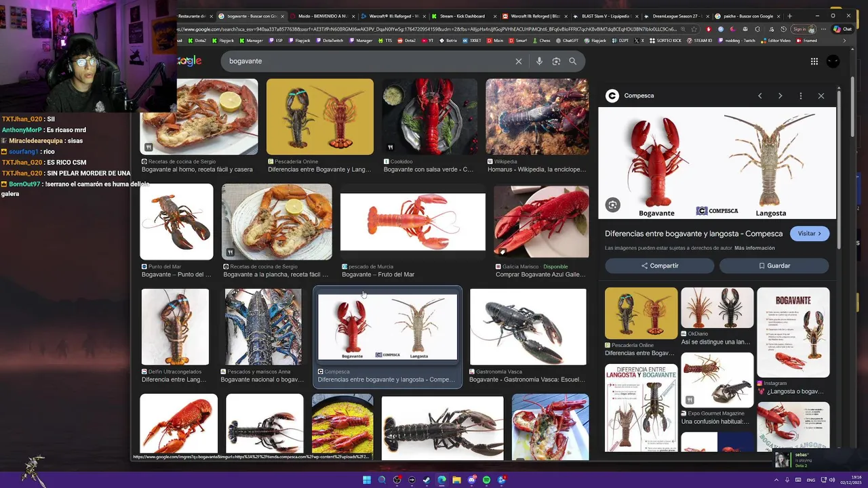
Task: Open Wikipedia Homarus image result
Action: tap(537, 117)
